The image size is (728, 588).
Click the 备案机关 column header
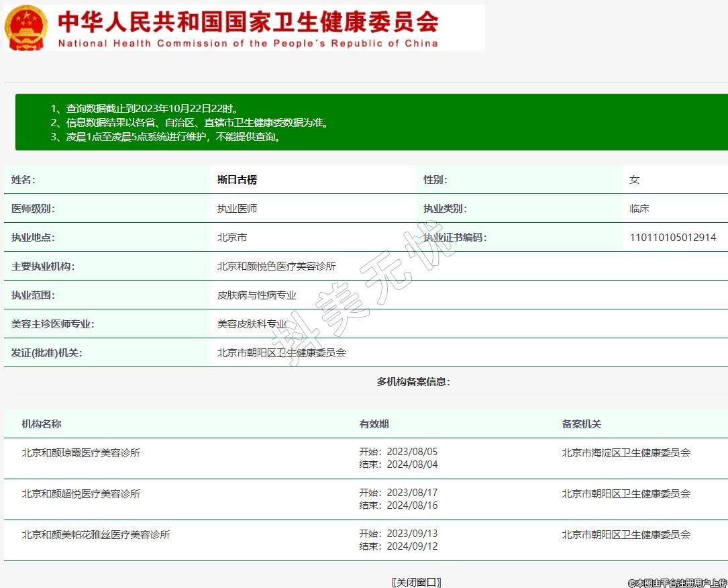[x=581, y=424]
